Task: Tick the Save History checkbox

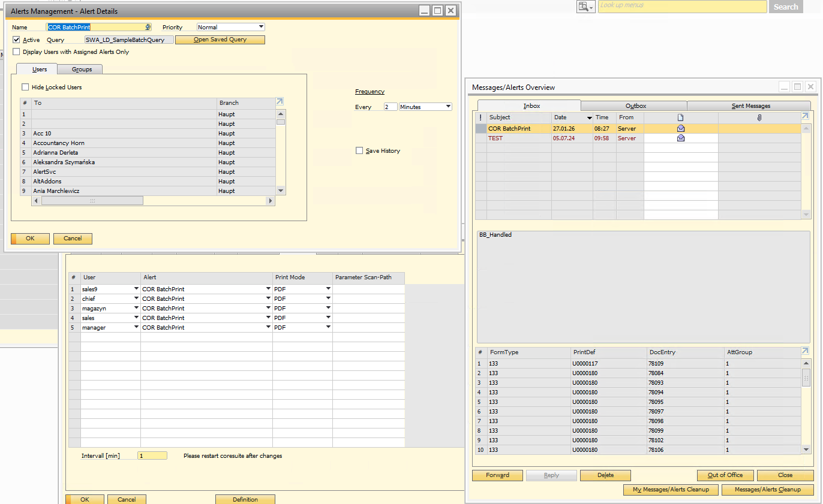Action: click(x=359, y=151)
